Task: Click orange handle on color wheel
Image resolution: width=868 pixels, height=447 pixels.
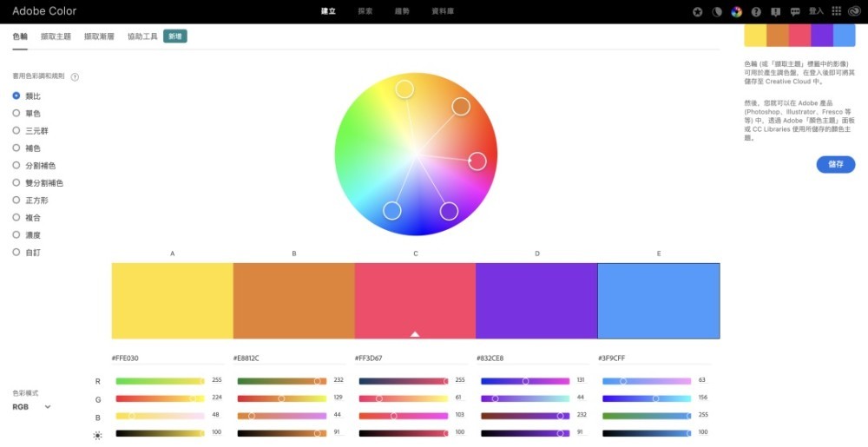Action: tap(461, 106)
